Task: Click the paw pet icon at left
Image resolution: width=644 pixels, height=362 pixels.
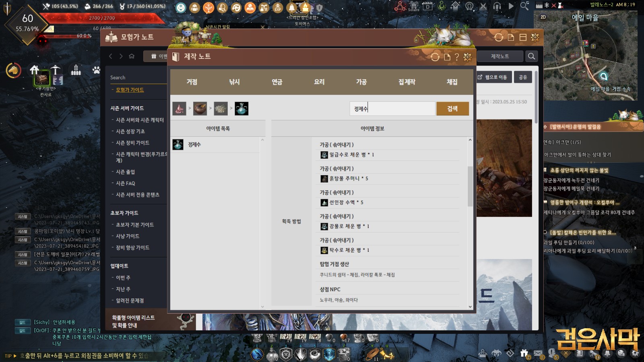Action: [x=96, y=70]
